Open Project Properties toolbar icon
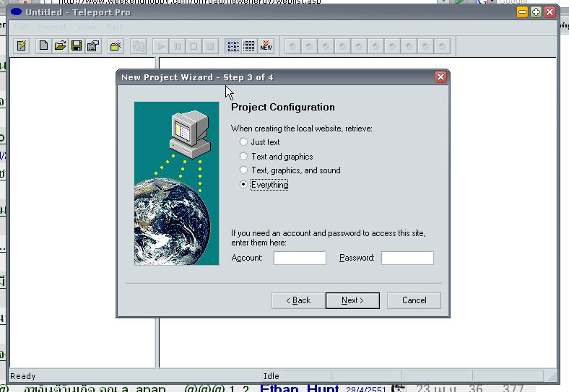 92,46
